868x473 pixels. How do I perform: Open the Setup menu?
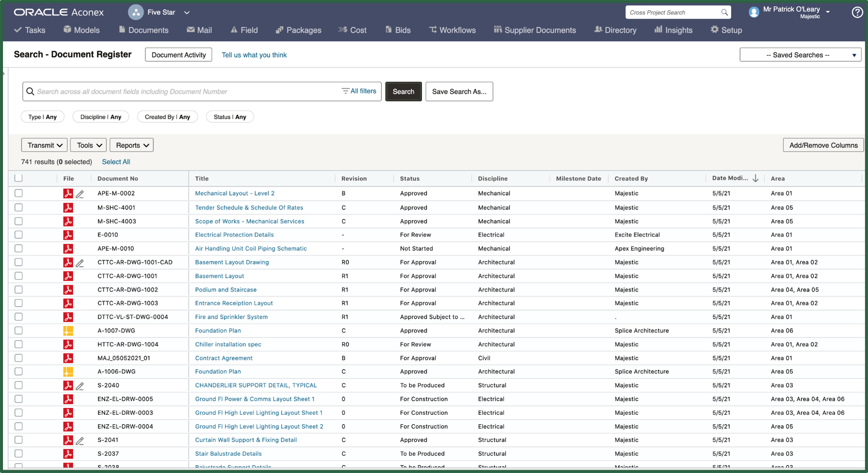tap(726, 30)
